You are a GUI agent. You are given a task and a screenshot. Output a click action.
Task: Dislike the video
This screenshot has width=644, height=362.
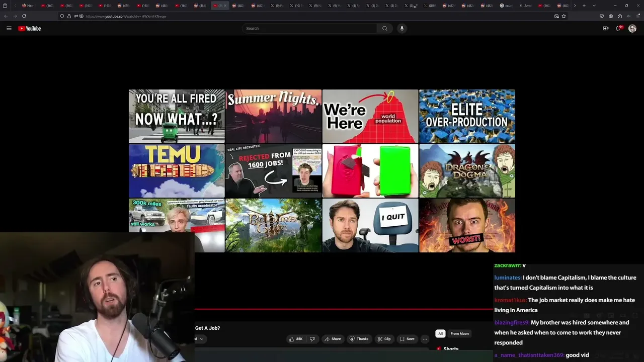tap(312, 339)
